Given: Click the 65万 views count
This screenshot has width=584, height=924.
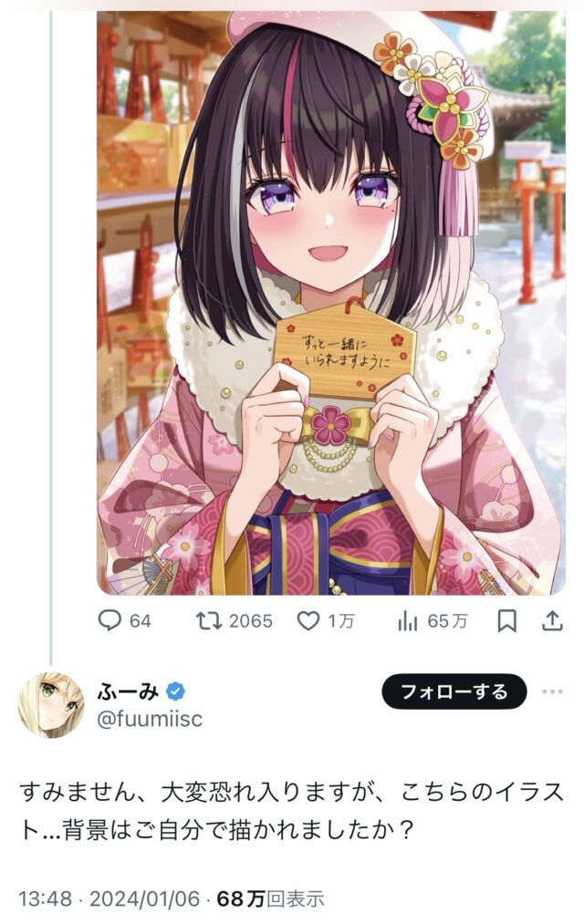Looking at the screenshot, I should pyautogui.click(x=447, y=621).
